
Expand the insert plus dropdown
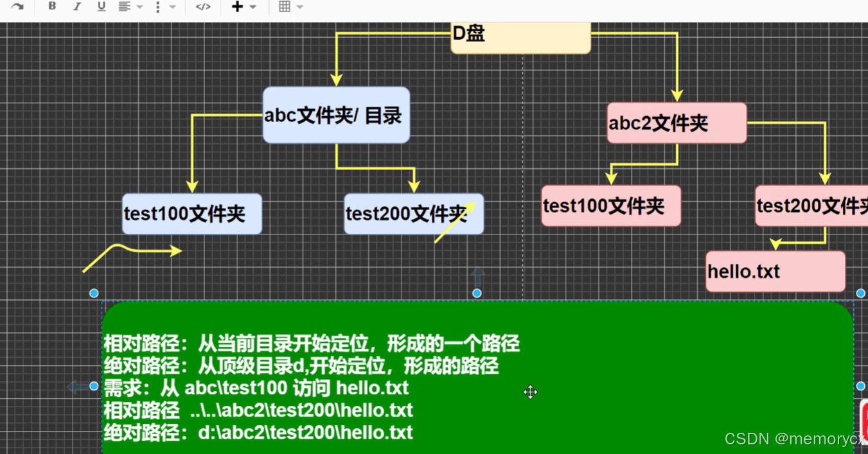click(252, 8)
